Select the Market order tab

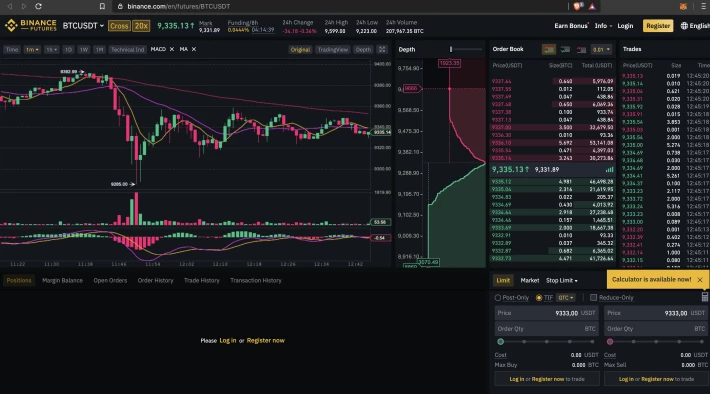pos(530,280)
